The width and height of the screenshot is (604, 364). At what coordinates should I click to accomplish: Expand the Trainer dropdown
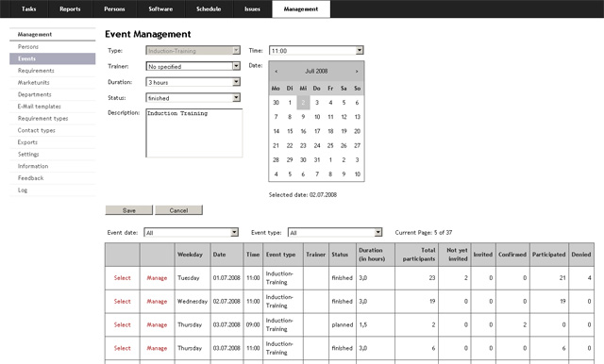coord(193,67)
